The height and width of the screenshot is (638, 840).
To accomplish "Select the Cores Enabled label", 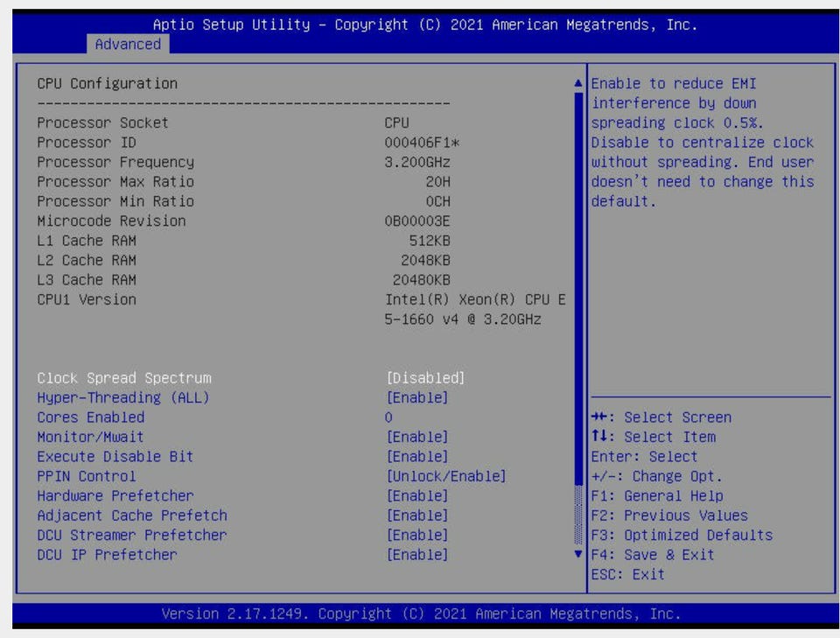I will pyautogui.click(x=90, y=417).
